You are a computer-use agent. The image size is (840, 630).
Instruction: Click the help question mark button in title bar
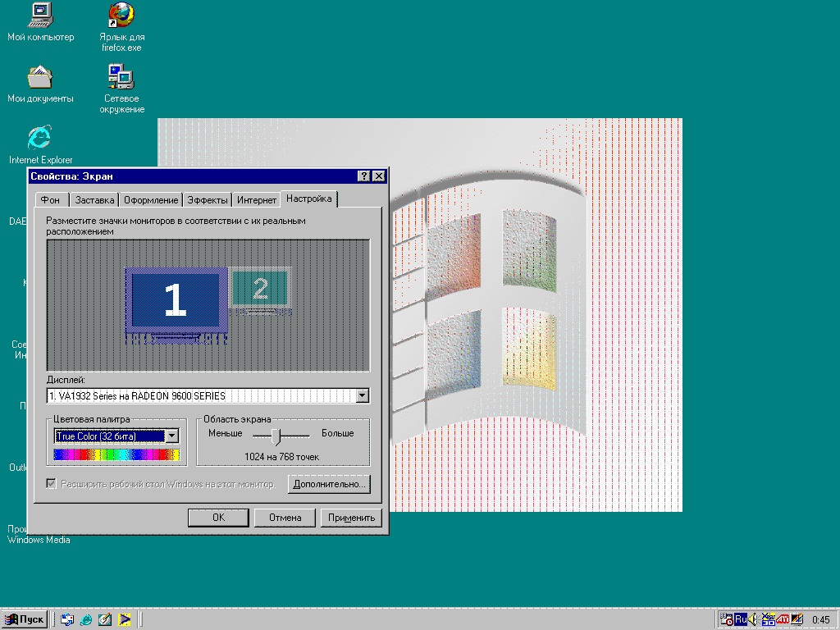(x=363, y=176)
